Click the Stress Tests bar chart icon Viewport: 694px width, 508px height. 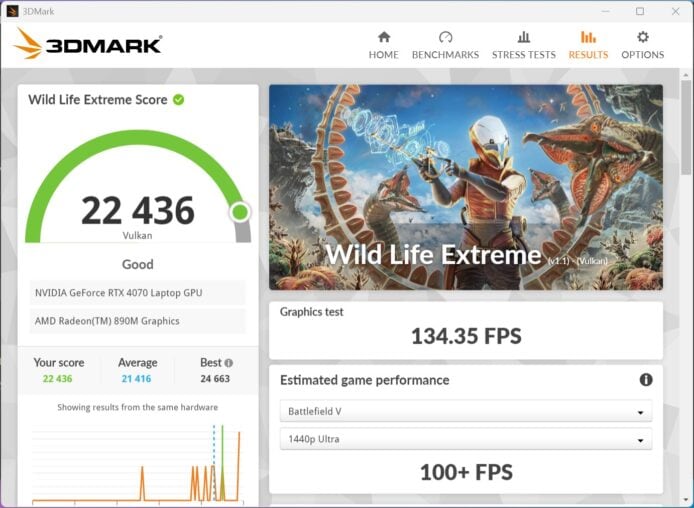coord(523,37)
